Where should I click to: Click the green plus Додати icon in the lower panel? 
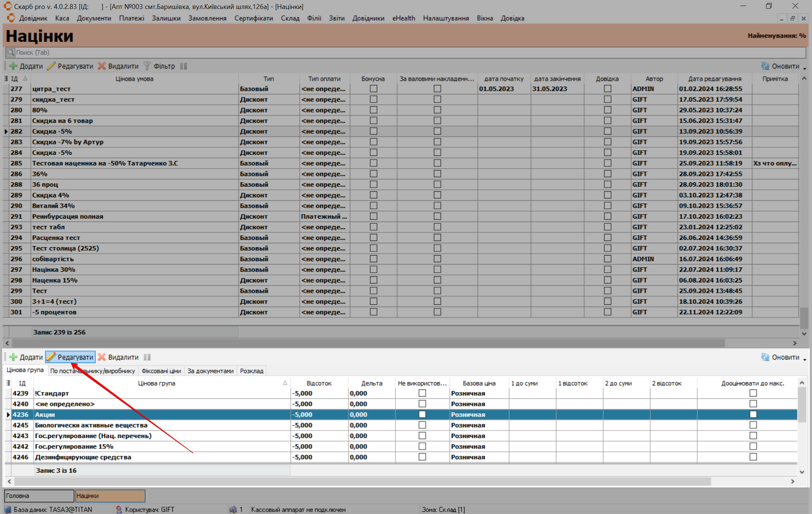click(x=13, y=357)
